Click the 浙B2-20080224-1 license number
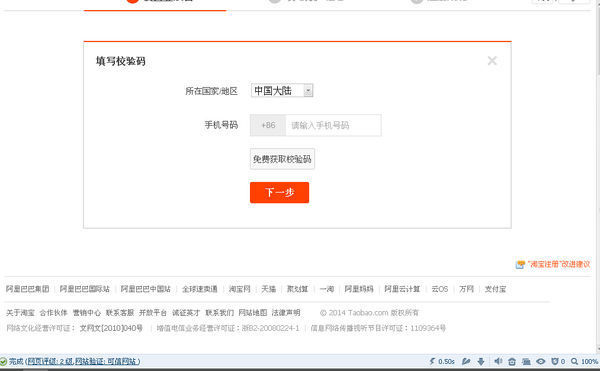Viewport: 600px width, 371px height. [271, 328]
